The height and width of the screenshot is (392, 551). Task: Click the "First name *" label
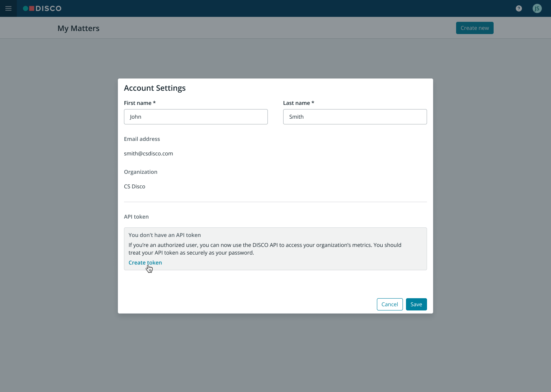pyautogui.click(x=140, y=103)
